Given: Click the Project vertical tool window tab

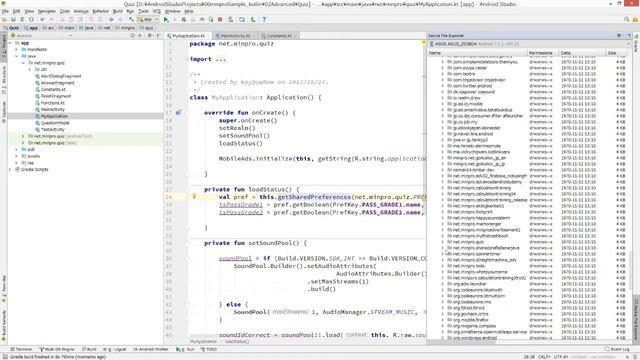Looking at the screenshot, I should tap(4, 46).
